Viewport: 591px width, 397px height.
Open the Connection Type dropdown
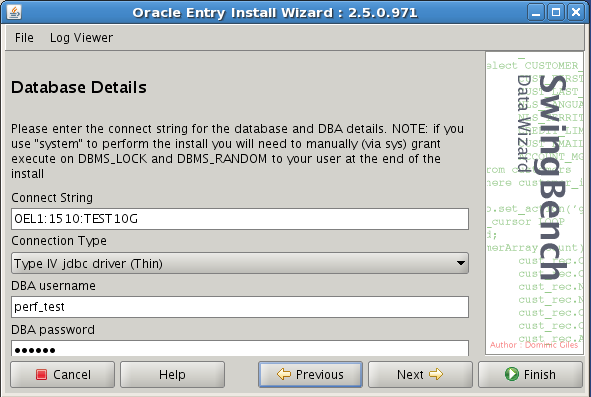240,263
